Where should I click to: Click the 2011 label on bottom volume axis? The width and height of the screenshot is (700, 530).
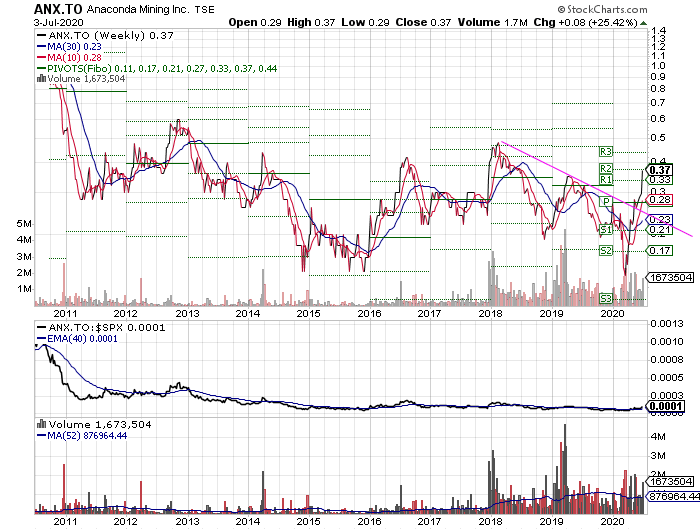(65, 521)
